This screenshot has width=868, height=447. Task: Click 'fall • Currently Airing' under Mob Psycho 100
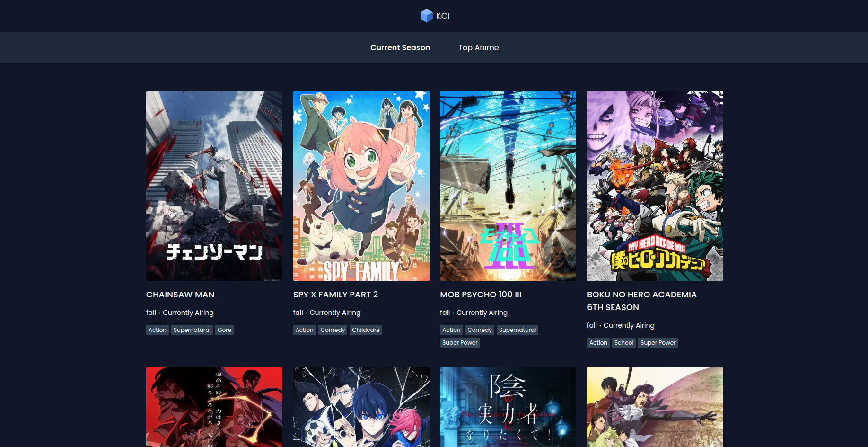pos(473,313)
